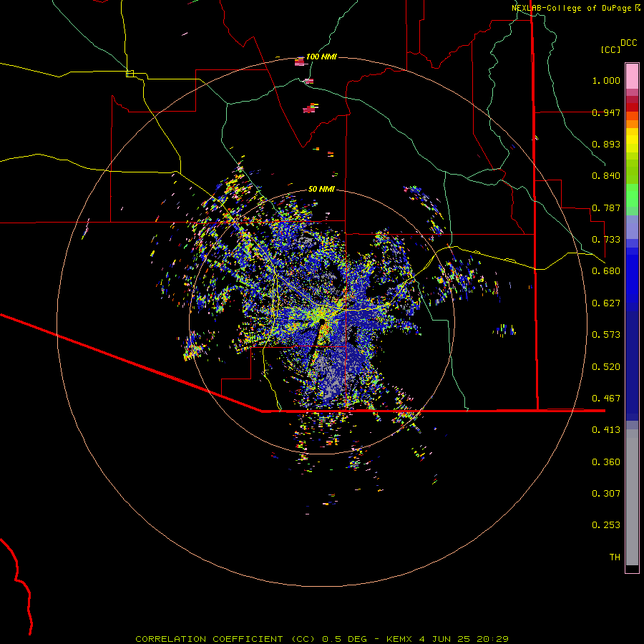Viewport: 644px width, 644px height.
Task: Click the 0.680 legend value
Action: 606,271
